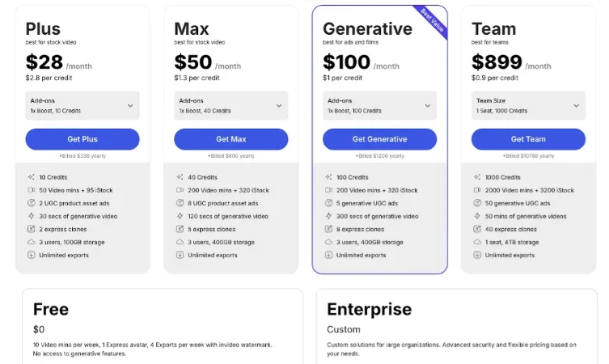The width and height of the screenshot is (609, 364).
Task: Click the lightning icon beside 300 secs of generative video
Action: pos(328,216)
